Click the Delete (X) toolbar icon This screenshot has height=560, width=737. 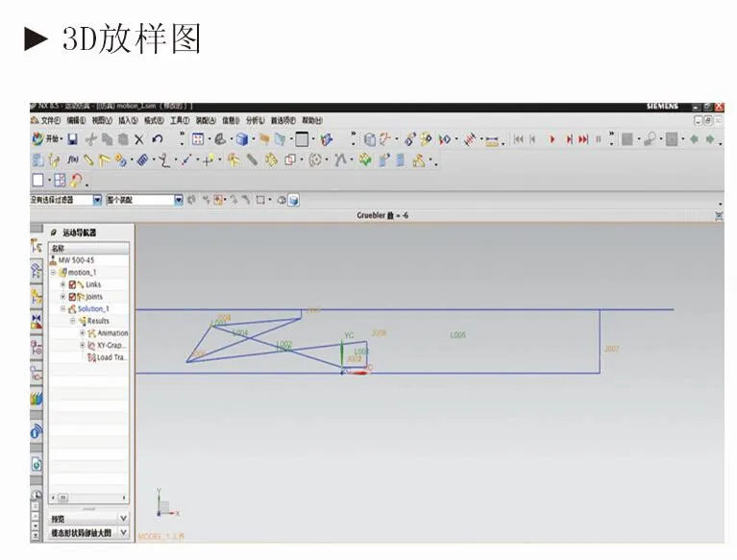(139, 139)
